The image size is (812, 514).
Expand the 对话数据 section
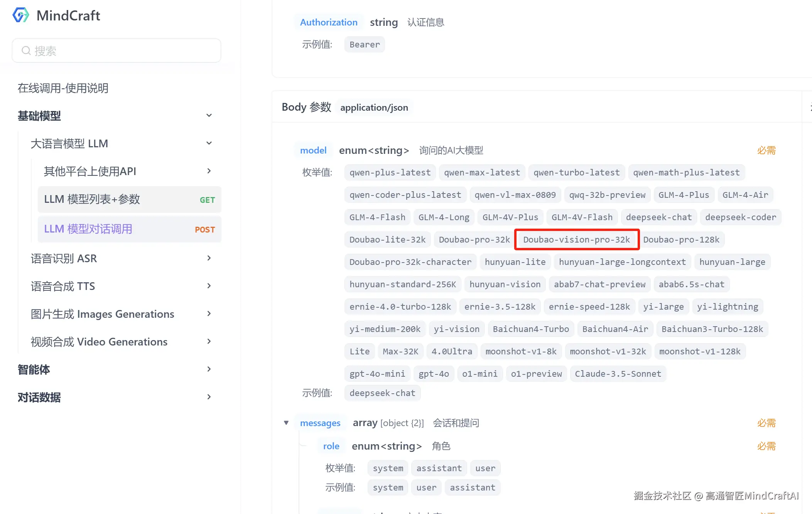[x=209, y=397]
